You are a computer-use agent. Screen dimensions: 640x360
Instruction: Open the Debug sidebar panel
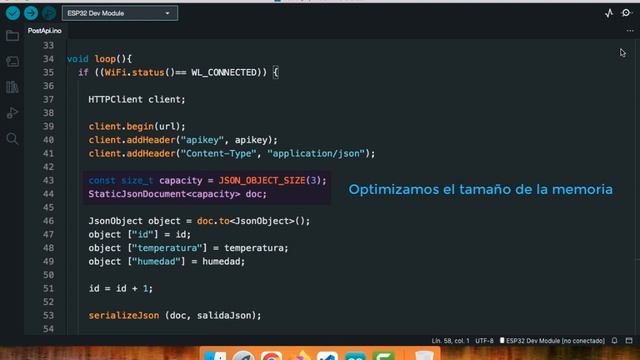(x=12, y=113)
